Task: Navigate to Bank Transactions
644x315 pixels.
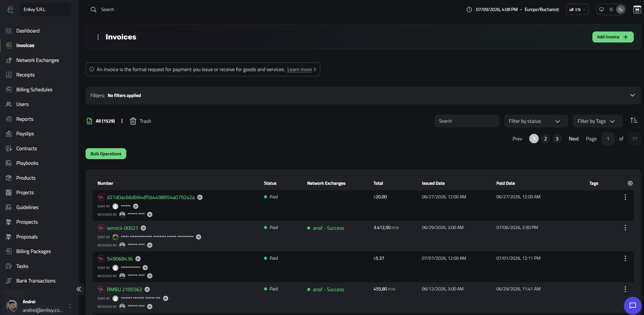Action: [36, 281]
